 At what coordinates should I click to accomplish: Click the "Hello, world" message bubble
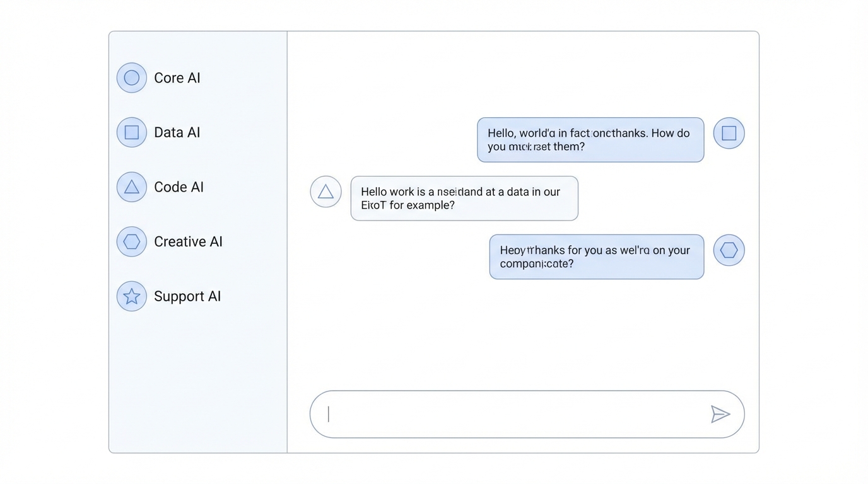pyautogui.click(x=590, y=140)
